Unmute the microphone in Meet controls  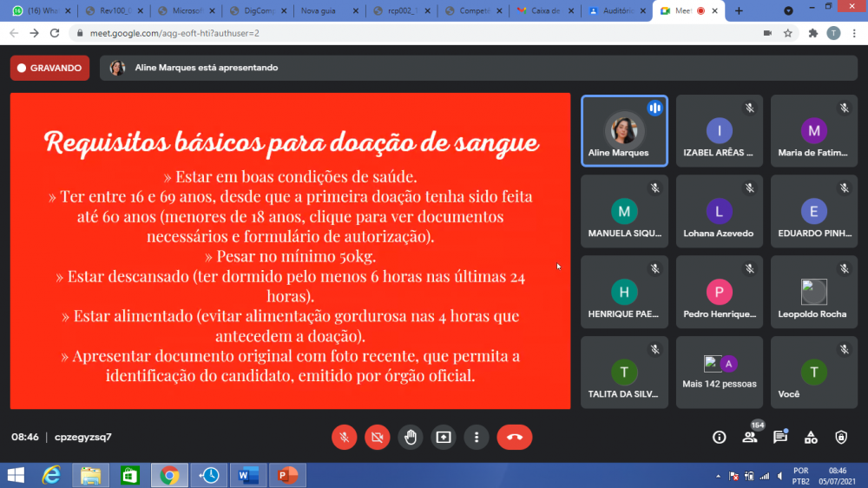344,437
